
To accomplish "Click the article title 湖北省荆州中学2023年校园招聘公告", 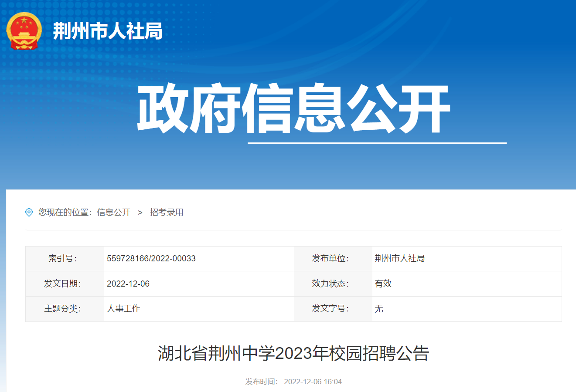I will pos(293,353).
